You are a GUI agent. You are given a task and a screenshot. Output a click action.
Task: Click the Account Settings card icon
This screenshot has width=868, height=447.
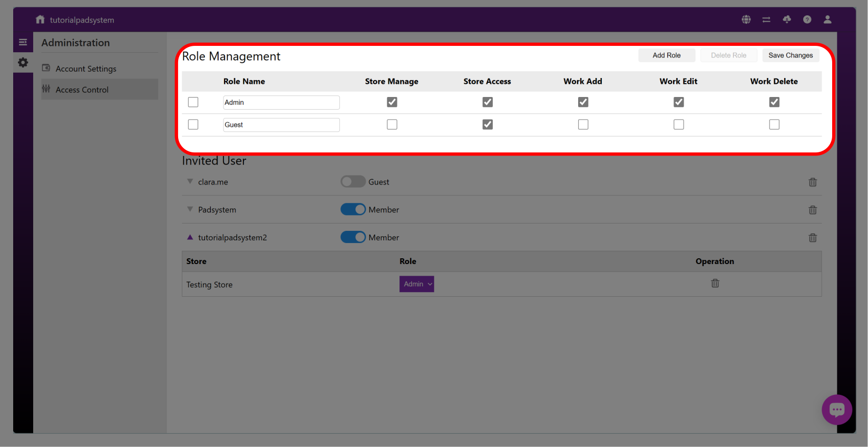pos(46,68)
